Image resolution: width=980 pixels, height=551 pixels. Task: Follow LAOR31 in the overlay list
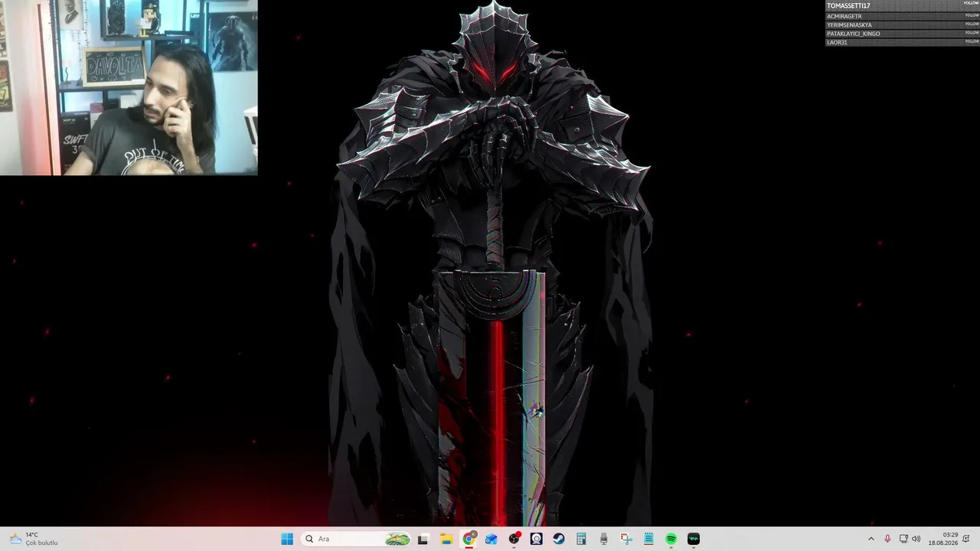[x=972, y=41]
